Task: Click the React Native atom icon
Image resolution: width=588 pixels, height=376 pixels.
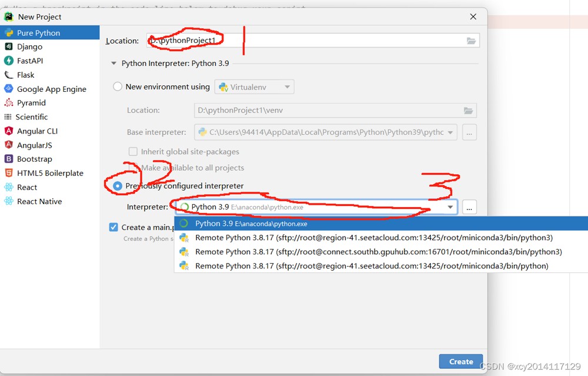Action: [9, 201]
